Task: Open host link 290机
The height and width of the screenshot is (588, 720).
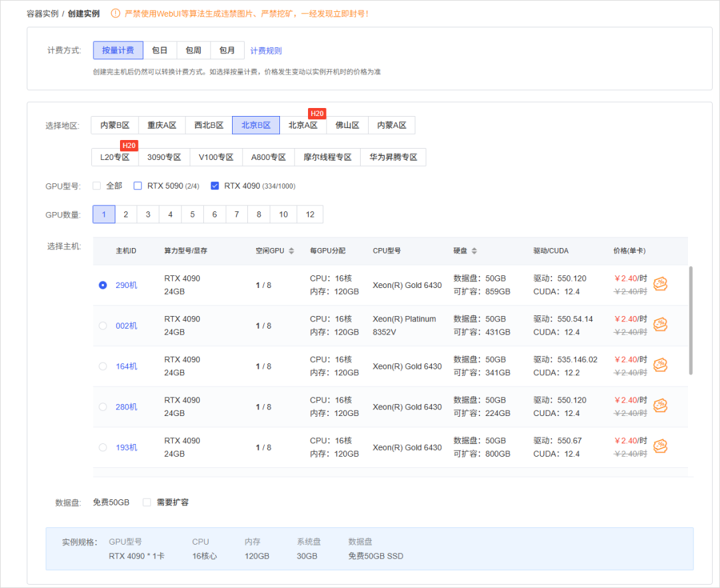Action: click(126, 285)
